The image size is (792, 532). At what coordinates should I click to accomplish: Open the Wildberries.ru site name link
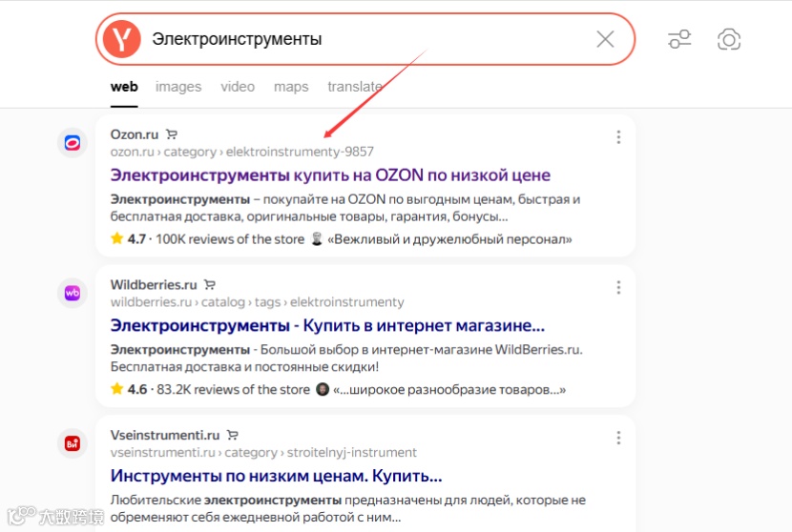154,285
